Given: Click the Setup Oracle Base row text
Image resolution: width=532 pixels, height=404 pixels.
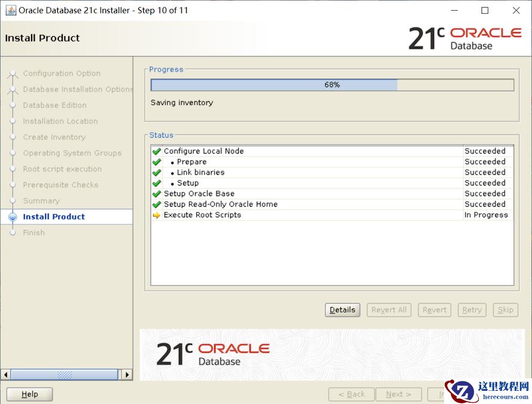Looking at the screenshot, I should point(199,194).
